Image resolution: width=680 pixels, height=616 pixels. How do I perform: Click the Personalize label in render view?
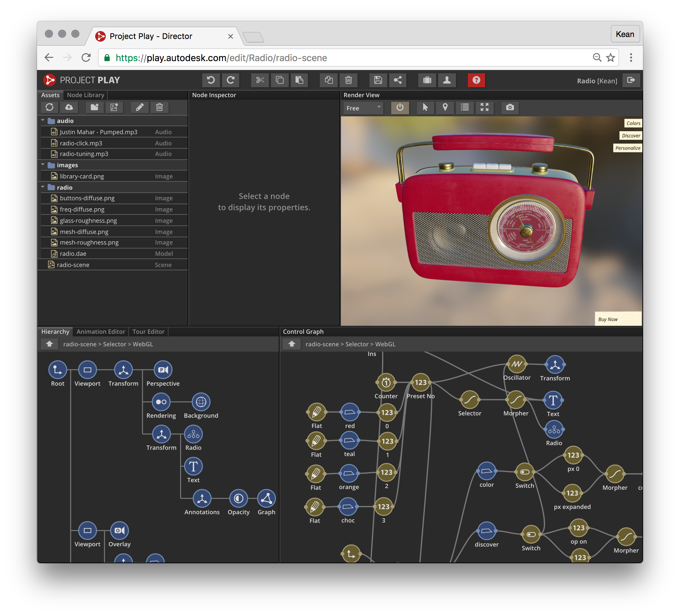(627, 148)
